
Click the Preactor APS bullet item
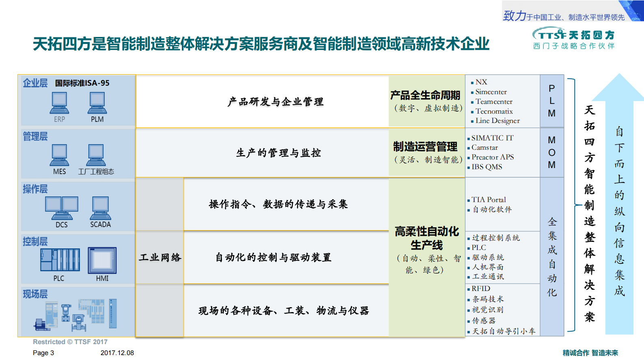pos(490,157)
